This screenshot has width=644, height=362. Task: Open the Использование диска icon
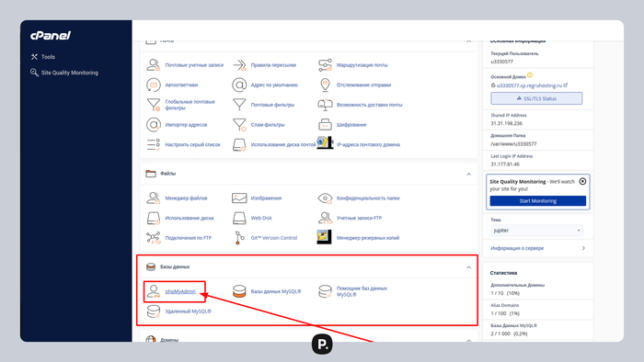154,218
